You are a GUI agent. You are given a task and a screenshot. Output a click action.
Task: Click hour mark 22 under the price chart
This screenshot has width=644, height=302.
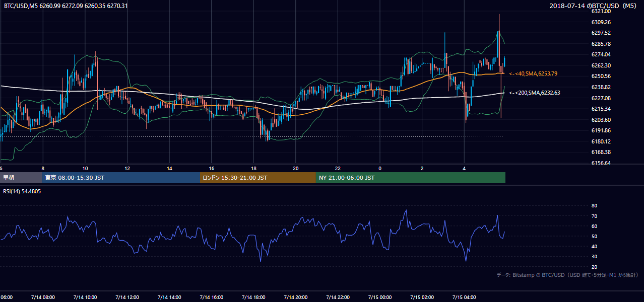[x=338, y=169]
